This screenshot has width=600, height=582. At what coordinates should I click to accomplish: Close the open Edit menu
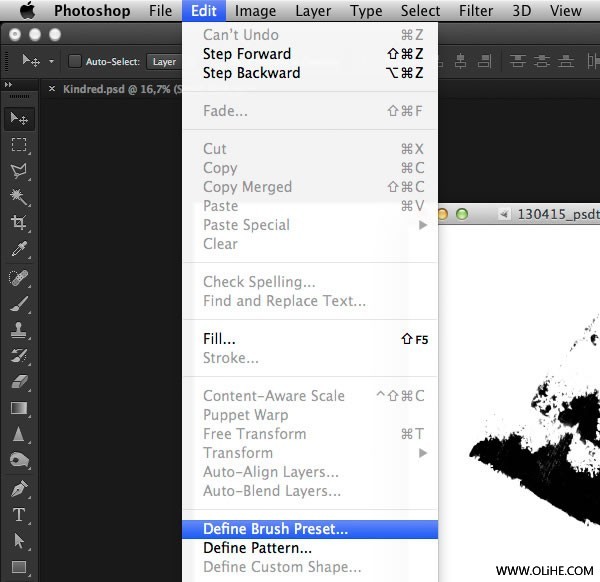(204, 11)
